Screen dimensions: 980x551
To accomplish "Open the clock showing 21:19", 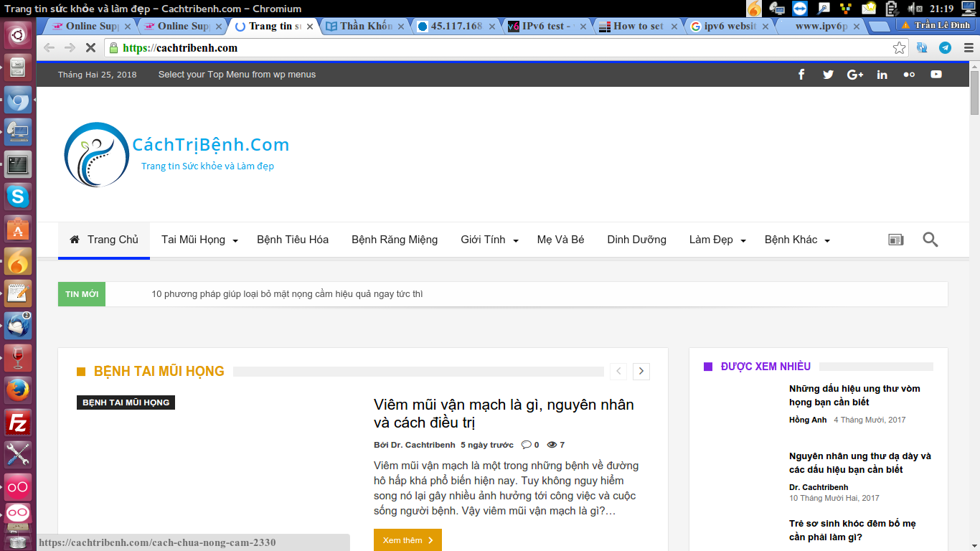I will click(x=941, y=9).
